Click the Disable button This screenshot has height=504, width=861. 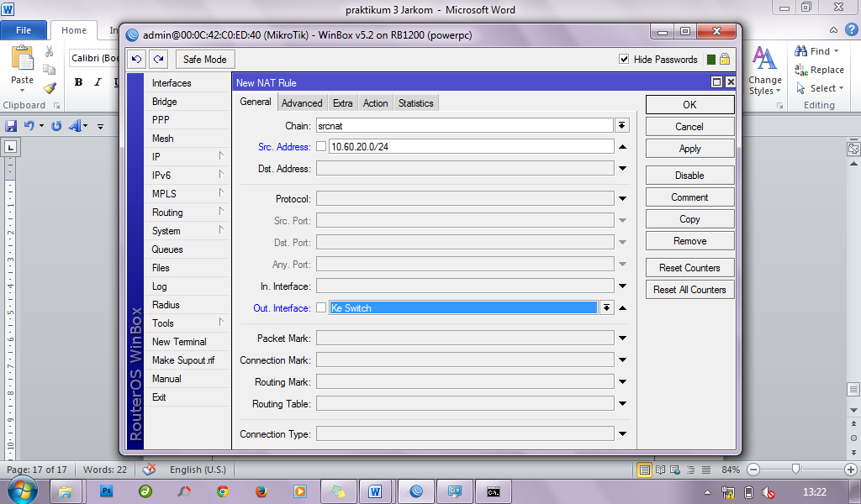pyautogui.click(x=689, y=176)
